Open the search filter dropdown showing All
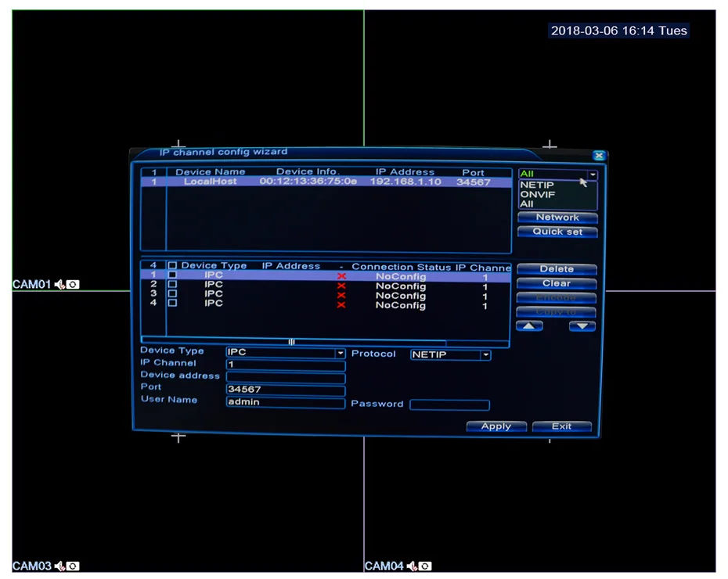Screen dimensions: 728x579 click(x=557, y=174)
